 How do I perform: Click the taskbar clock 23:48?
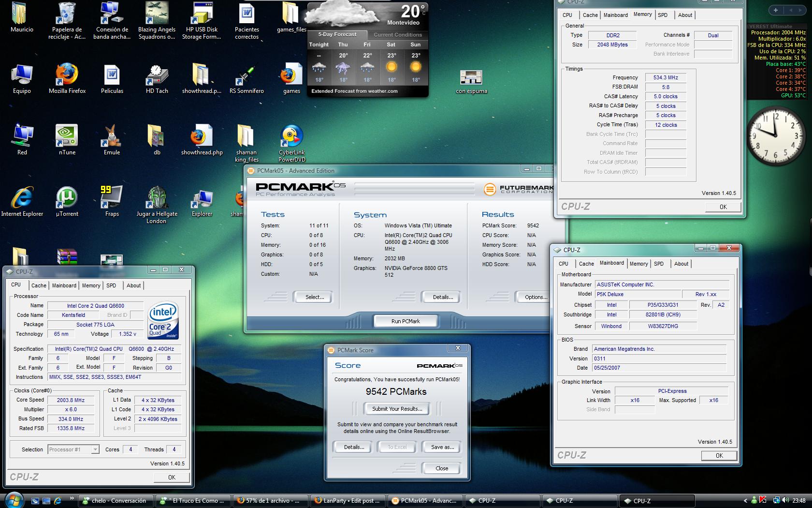(799, 501)
